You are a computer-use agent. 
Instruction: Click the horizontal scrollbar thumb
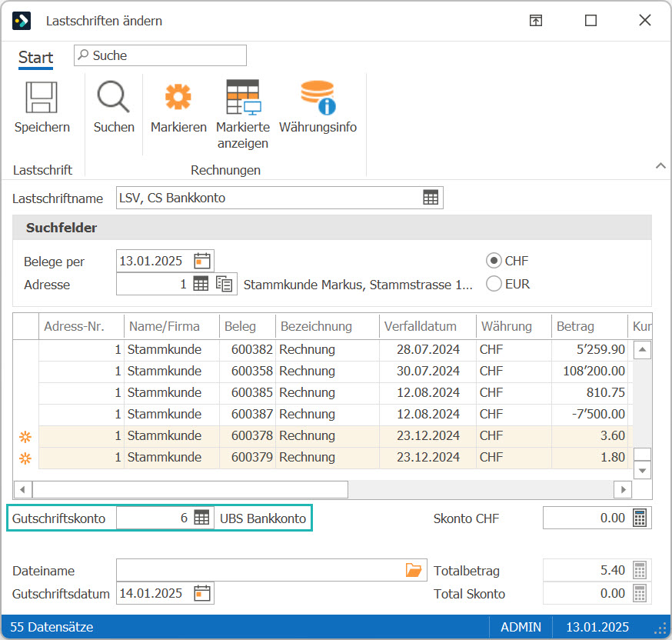[190, 489]
